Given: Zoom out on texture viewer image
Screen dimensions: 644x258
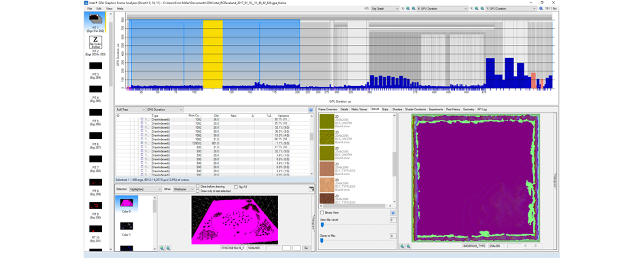Looking at the screenshot, I should (408, 246).
